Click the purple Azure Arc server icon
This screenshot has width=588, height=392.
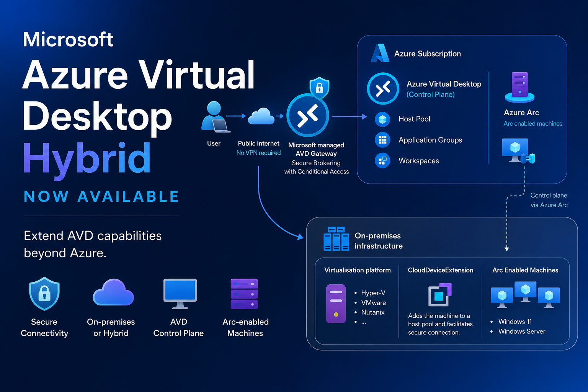point(519,88)
